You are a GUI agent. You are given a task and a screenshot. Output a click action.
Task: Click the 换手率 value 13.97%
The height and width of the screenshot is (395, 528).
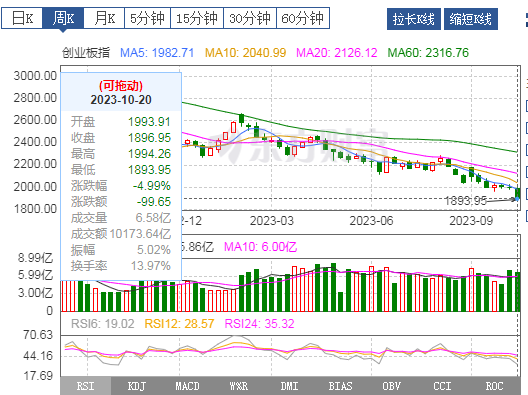[151, 266]
